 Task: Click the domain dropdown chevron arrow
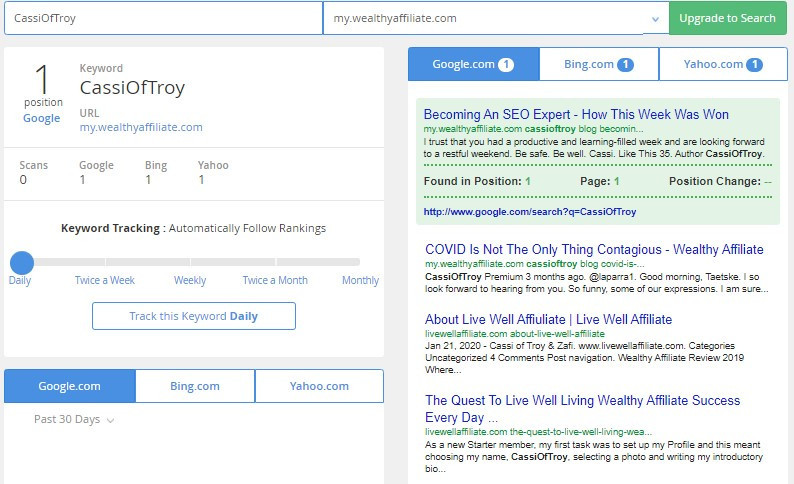click(x=655, y=19)
